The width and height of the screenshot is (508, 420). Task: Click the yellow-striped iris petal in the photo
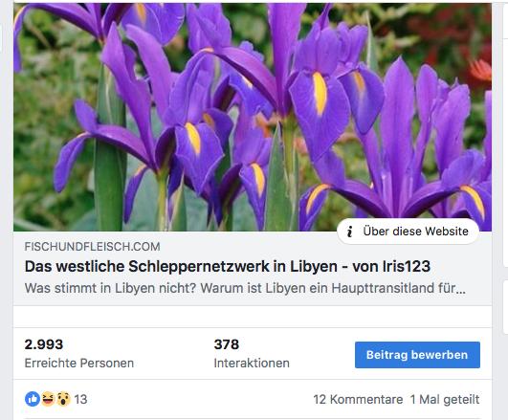tap(320, 94)
